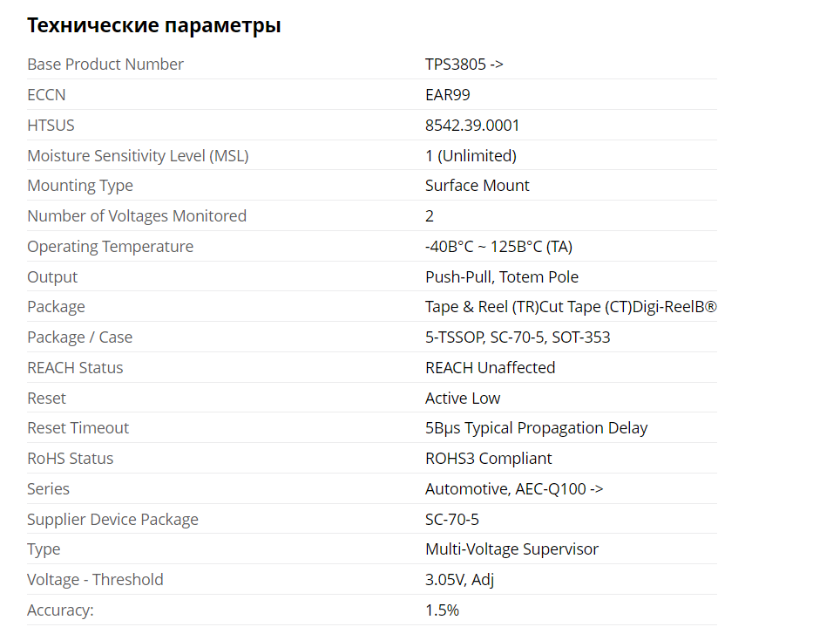
Task: Click the 'Supplier Device Package' label
Action: pyautogui.click(x=113, y=520)
